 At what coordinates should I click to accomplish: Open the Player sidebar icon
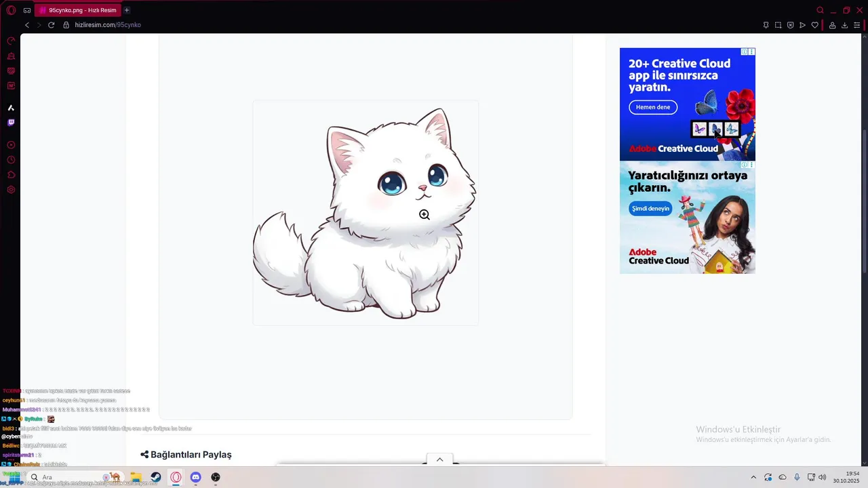click(11, 145)
